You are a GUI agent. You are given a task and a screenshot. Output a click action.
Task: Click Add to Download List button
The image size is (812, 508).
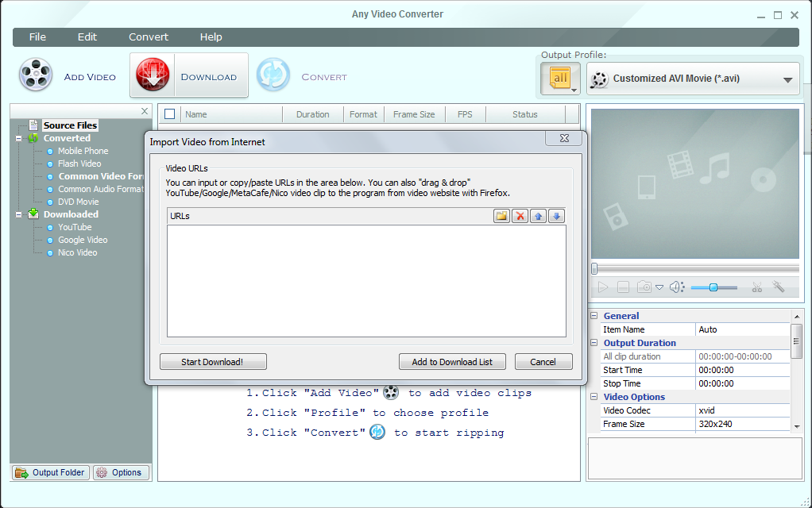click(452, 362)
